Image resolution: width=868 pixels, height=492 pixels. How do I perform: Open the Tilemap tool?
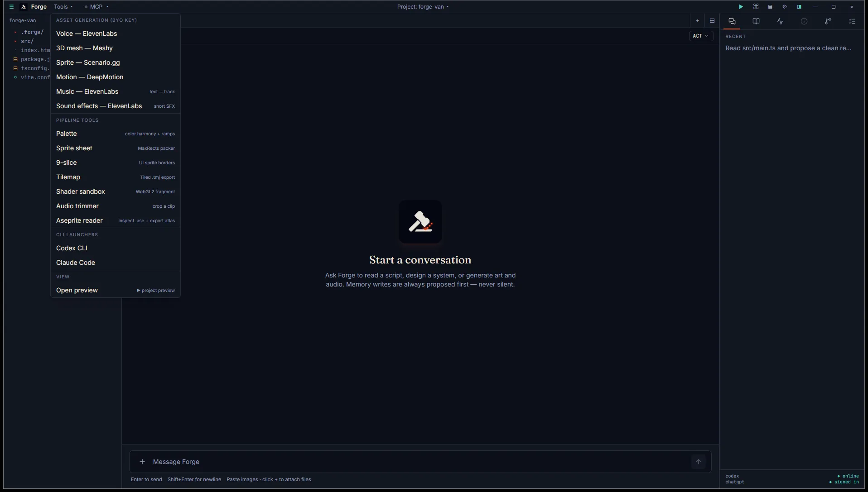(x=116, y=177)
